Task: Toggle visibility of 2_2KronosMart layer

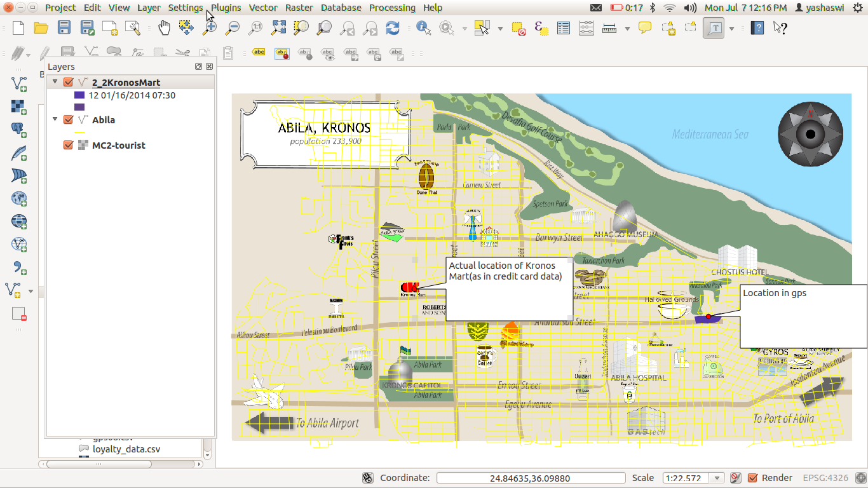Action: click(69, 83)
